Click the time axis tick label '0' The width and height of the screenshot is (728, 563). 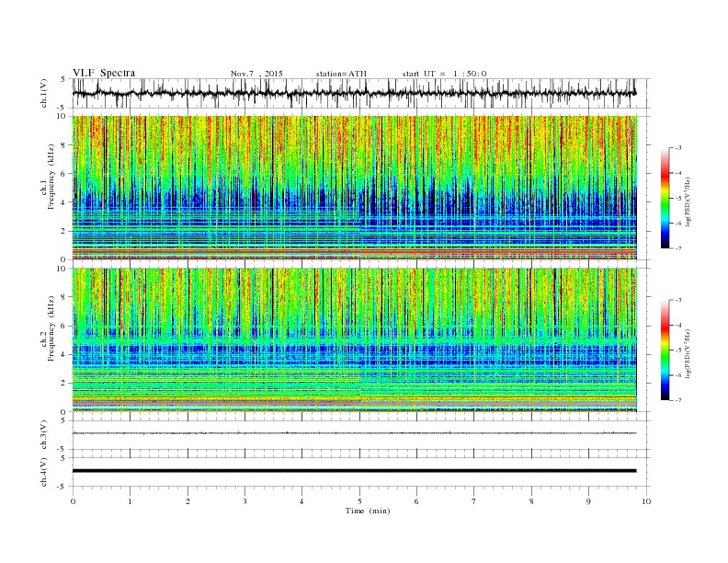pyautogui.click(x=73, y=501)
